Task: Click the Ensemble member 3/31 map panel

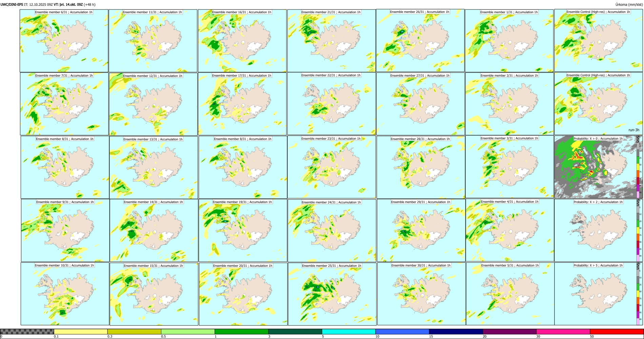Action: (x=509, y=166)
